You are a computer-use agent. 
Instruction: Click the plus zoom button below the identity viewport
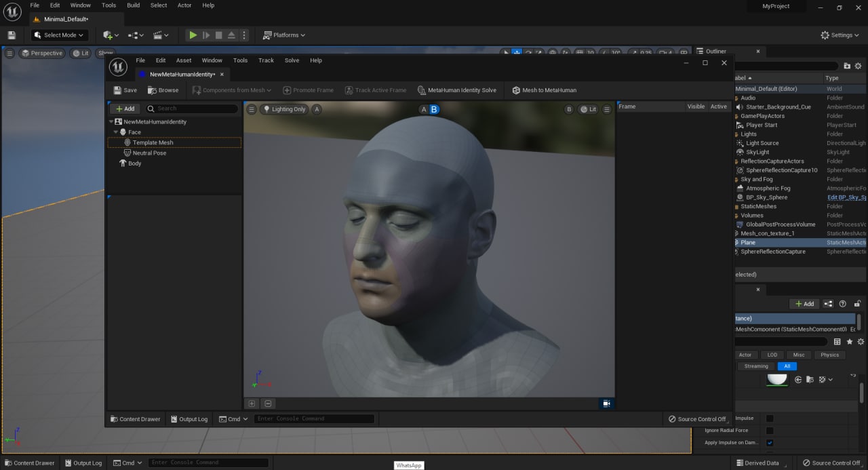click(252, 404)
